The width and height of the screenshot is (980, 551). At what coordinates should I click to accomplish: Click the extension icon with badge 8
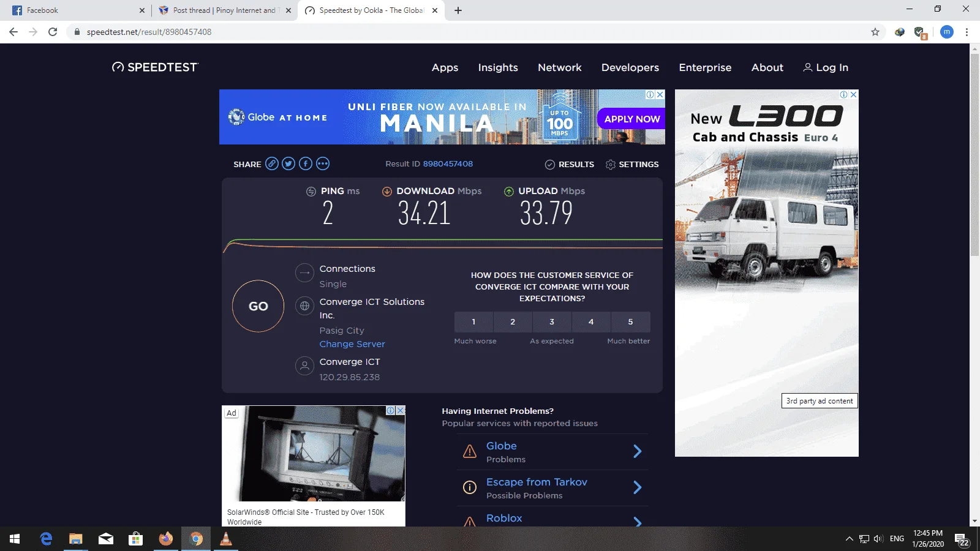tap(920, 32)
